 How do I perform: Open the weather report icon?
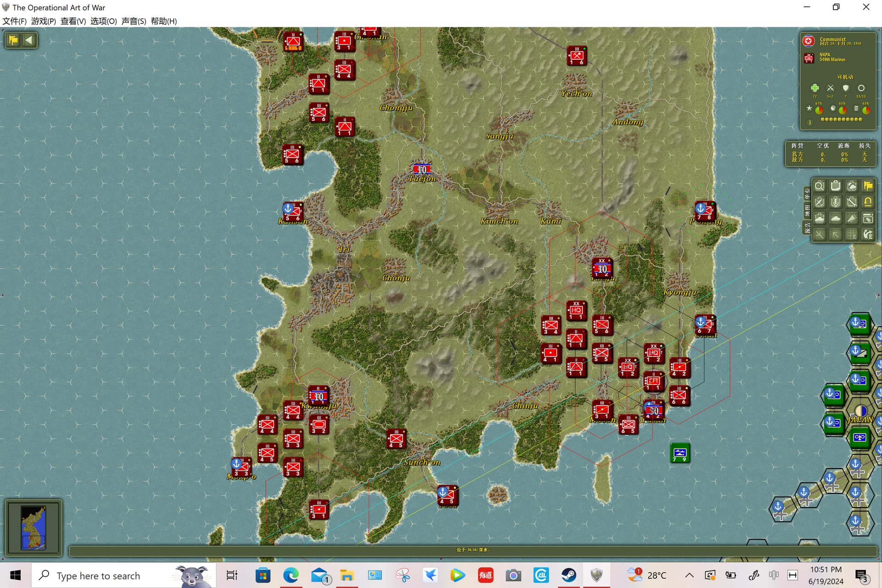click(852, 186)
